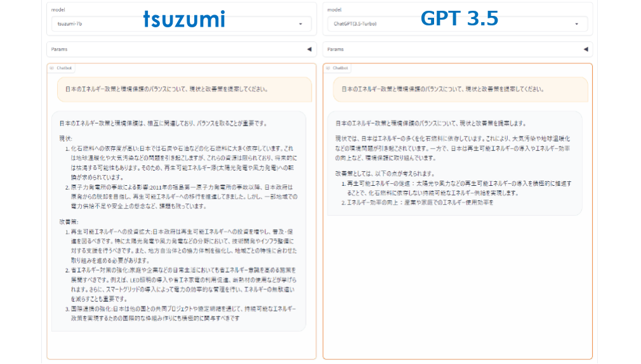The image size is (641, 364).
Task: Select the user prompt bubble in tsuzumi-7b chatbot
Action: (x=185, y=89)
